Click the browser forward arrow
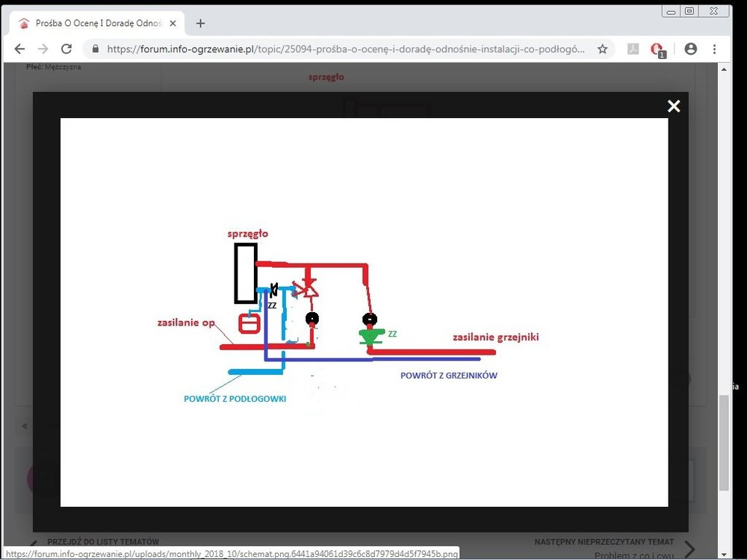Screen dimensions: 747x560 click(43, 49)
